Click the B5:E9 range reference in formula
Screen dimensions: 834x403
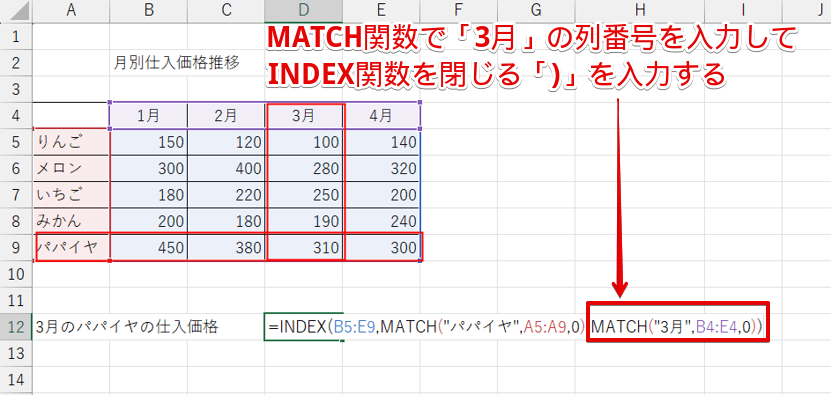pyautogui.click(x=355, y=327)
